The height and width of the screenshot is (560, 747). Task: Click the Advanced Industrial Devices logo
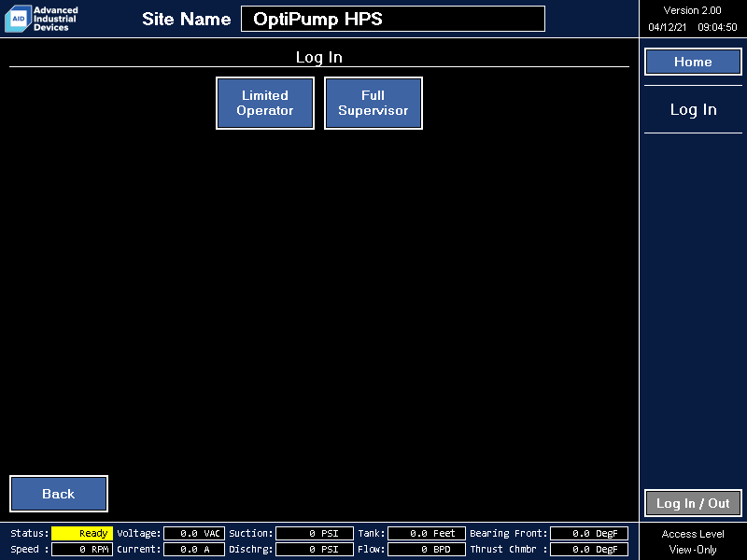click(41, 19)
